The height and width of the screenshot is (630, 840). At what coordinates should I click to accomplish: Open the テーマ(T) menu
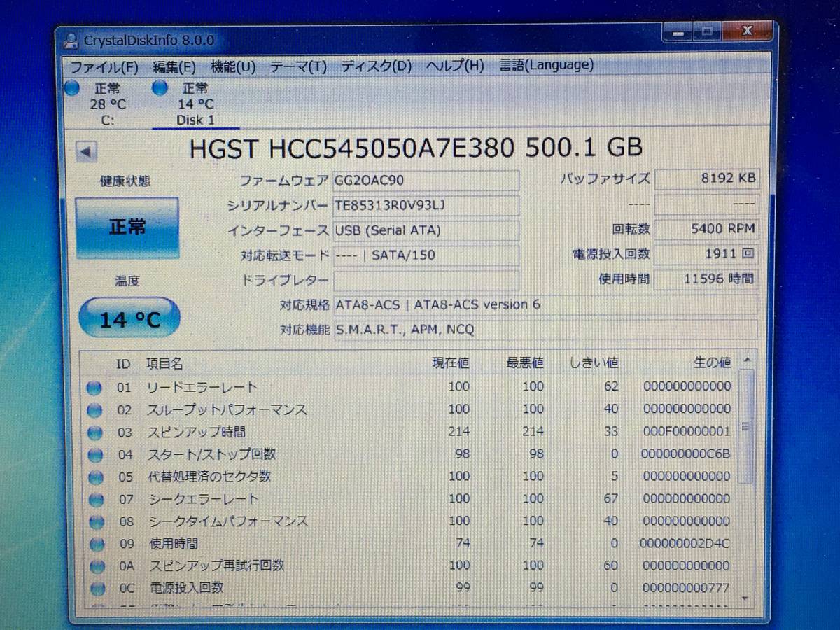[x=299, y=66]
